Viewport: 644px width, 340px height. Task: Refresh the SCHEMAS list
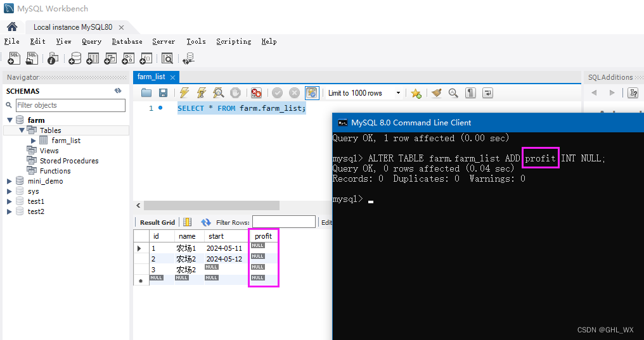click(118, 91)
